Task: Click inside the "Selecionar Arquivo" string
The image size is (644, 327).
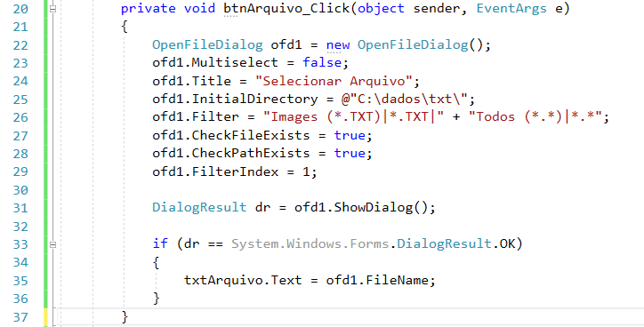Action: 334,81
